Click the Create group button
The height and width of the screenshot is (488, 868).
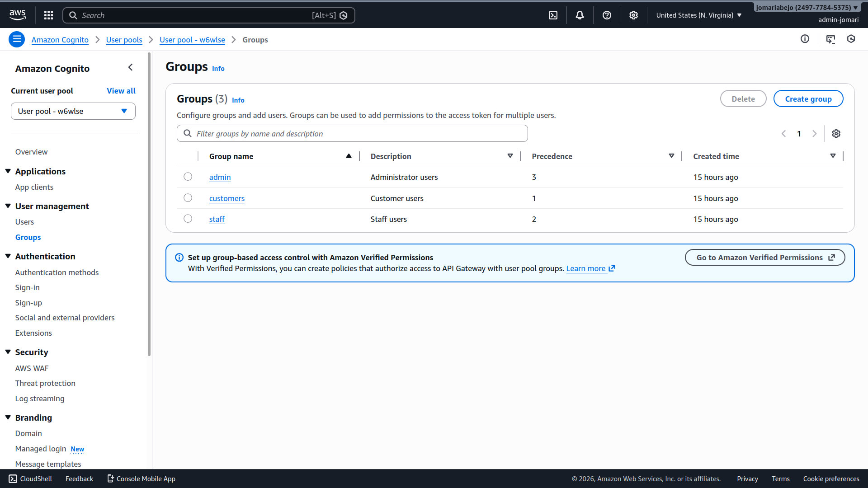[x=808, y=99]
